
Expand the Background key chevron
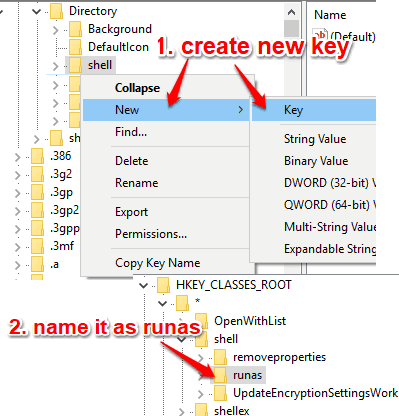[56, 30]
